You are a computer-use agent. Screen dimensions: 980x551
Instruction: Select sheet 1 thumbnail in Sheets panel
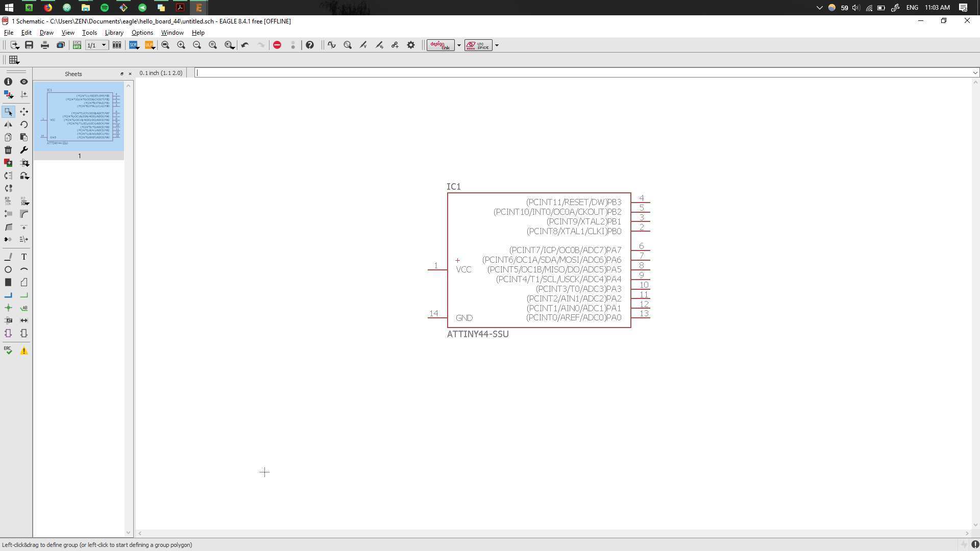(x=79, y=121)
